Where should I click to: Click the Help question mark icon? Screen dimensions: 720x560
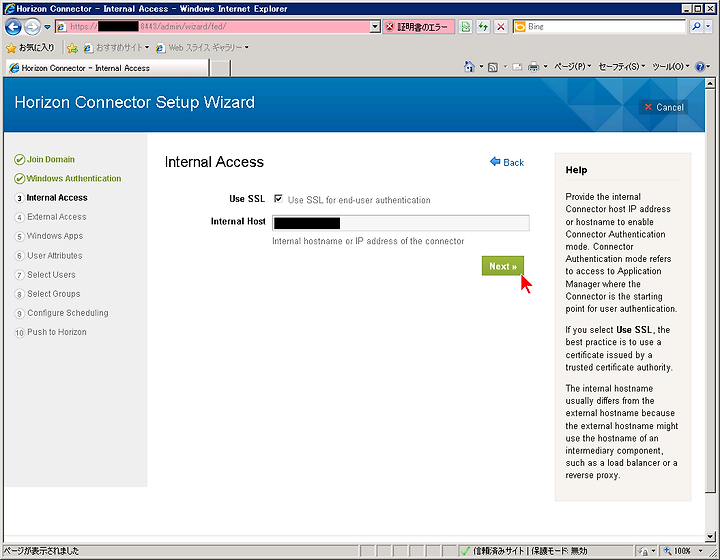pyautogui.click(x=700, y=67)
